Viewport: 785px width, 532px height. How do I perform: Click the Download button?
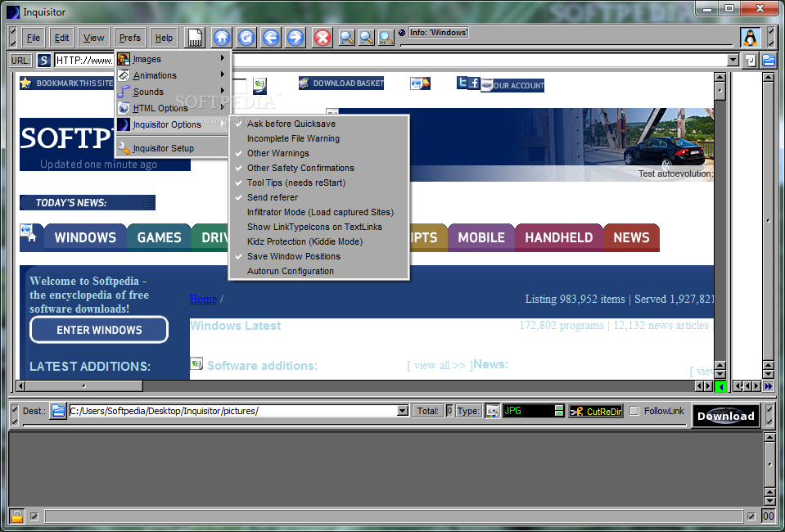tap(726, 416)
